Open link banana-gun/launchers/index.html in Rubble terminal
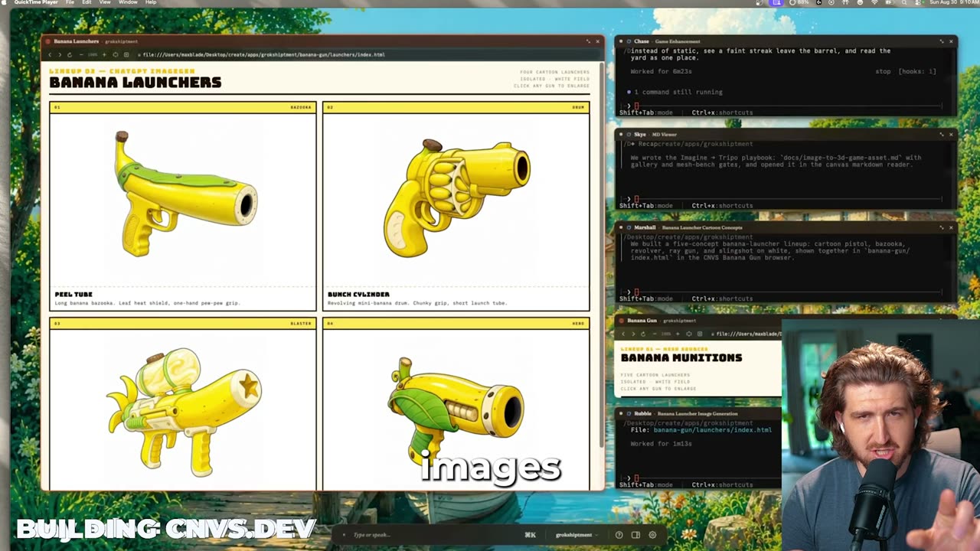Viewport: 980px width, 551px height. [x=712, y=430]
